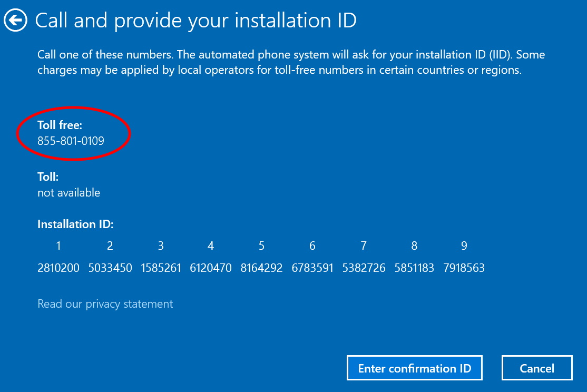Click installation ID block 6120470
587x392 pixels.
point(211,268)
